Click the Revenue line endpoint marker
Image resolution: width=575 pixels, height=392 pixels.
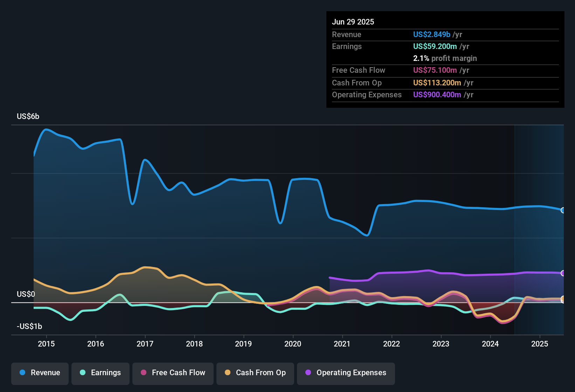point(563,210)
